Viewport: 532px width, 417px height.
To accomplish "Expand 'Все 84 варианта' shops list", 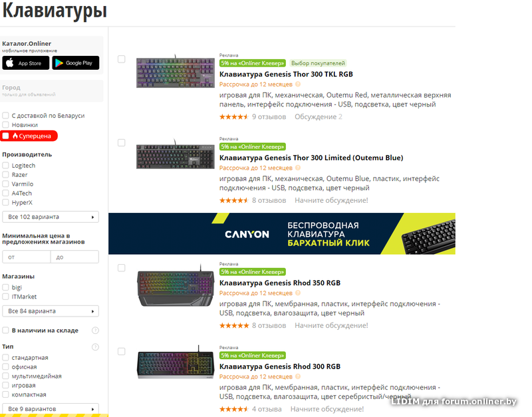I will coord(51,311).
